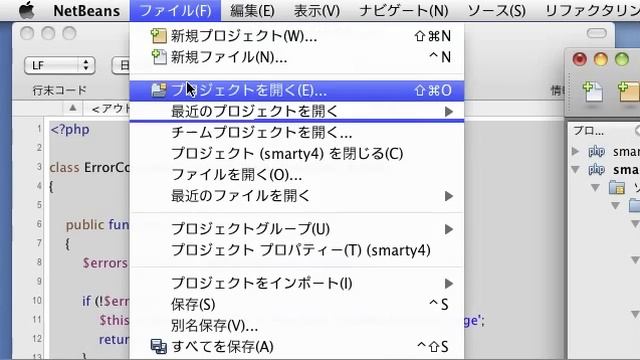Open the 表示(V) menu

coord(317,11)
